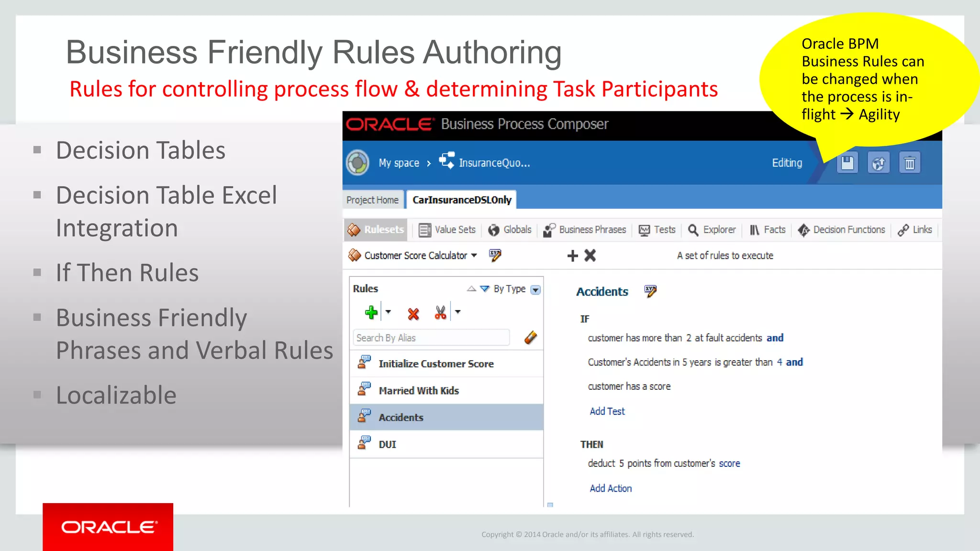Open the Globals tab
The width and height of the screenshot is (980, 551).
[510, 230]
